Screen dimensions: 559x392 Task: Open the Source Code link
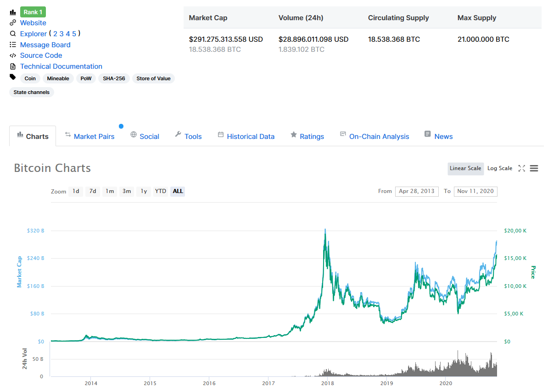click(x=41, y=55)
